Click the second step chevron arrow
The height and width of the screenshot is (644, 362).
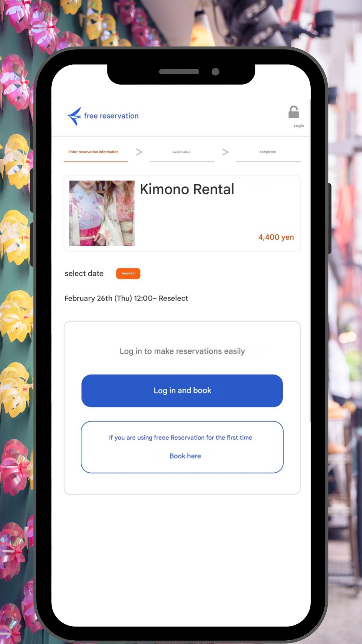(225, 152)
